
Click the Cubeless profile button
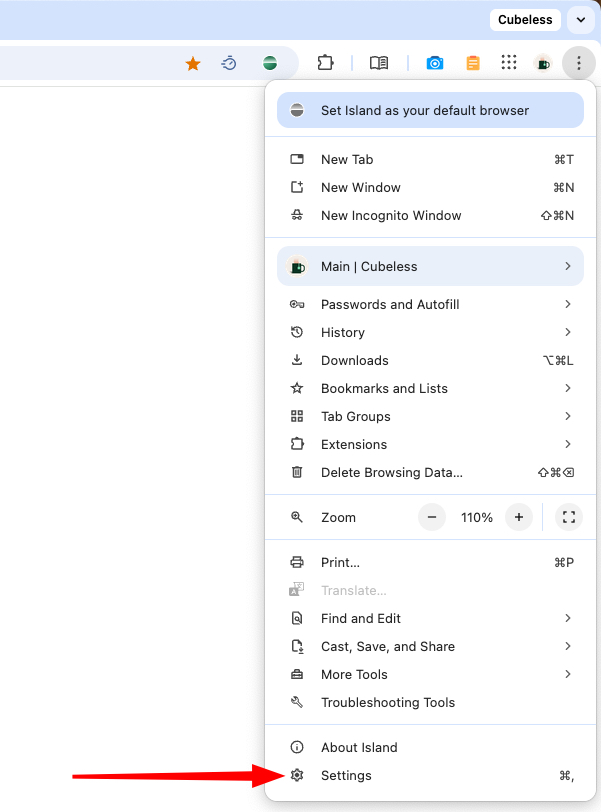tap(525, 20)
